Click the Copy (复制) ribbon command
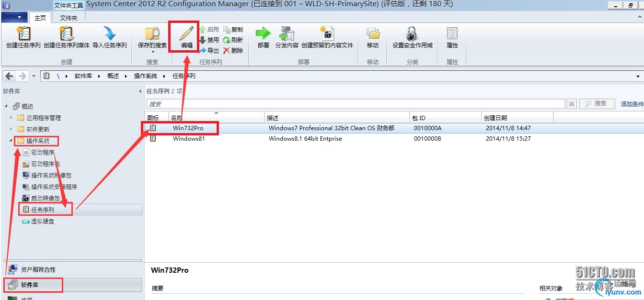Viewport: 644px width, 300px height. coord(233,30)
